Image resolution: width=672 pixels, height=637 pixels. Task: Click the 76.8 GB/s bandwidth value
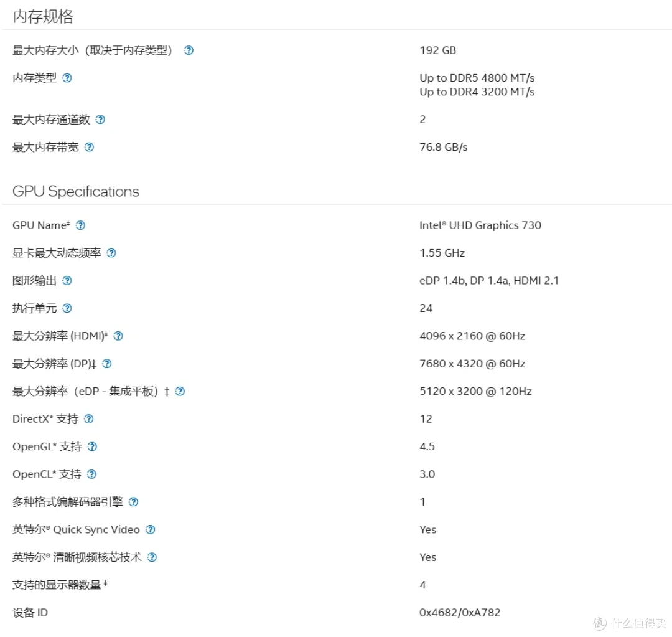click(x=443, y=147)
